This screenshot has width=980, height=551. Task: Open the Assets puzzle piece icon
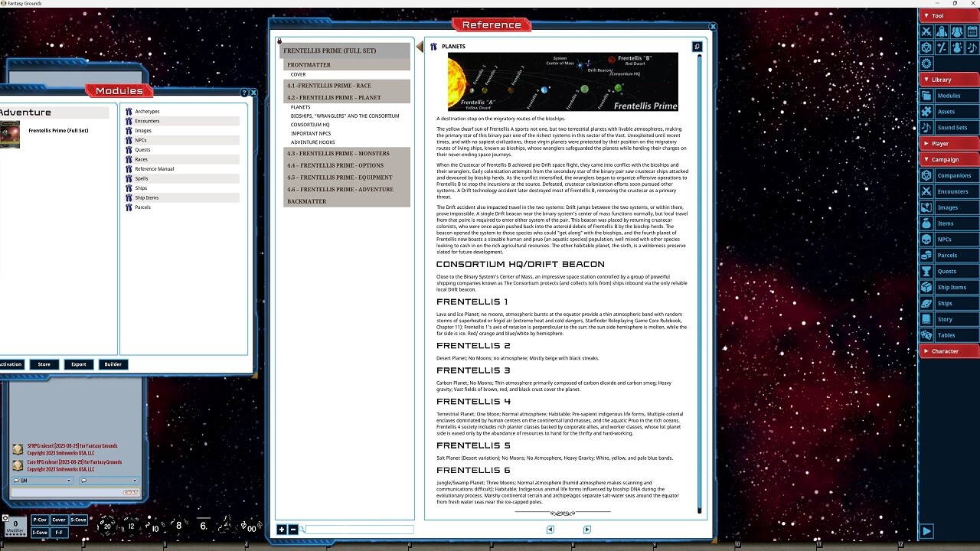tap(926, 112)
